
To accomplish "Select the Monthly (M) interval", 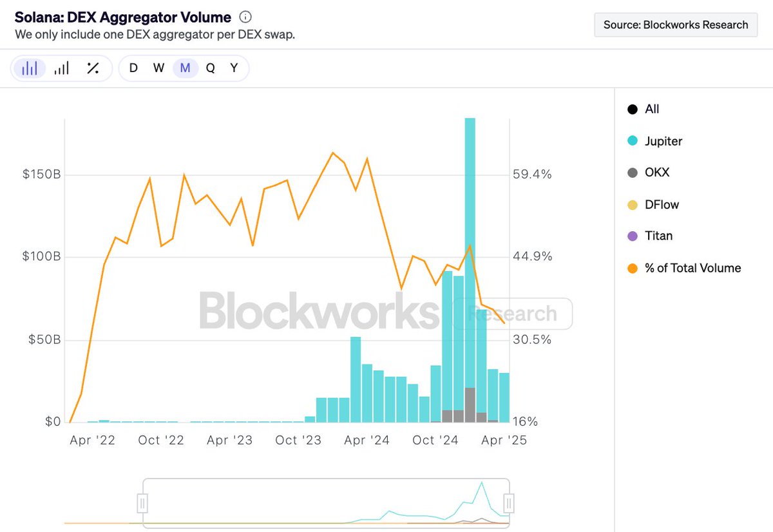I will pyautogui.click(x=185, y=68).
